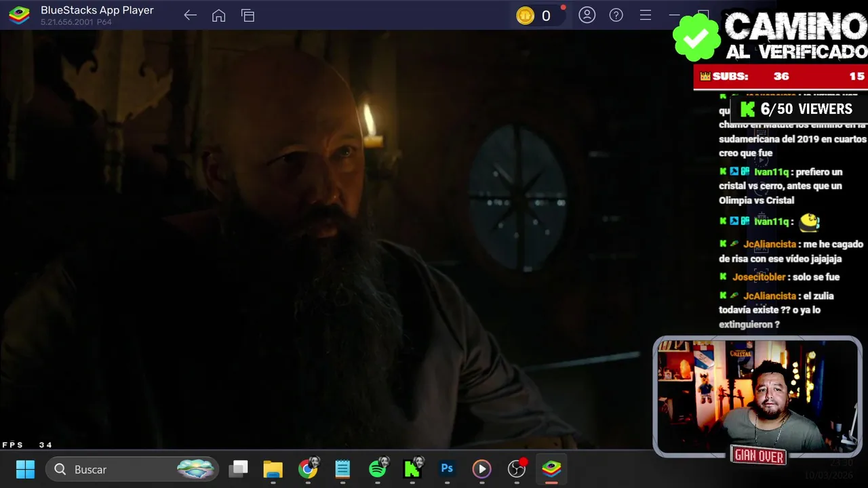Switch to Google Chrome in taskbar

tap(309, 468)
